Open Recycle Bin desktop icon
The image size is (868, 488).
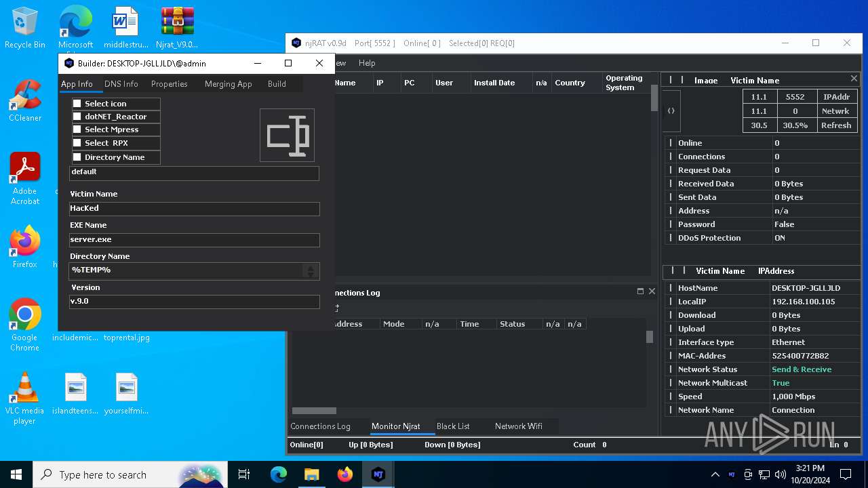click(x=24, y=28)
